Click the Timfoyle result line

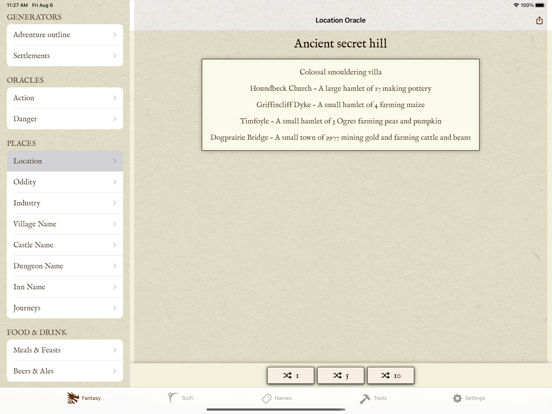point(340,121)
